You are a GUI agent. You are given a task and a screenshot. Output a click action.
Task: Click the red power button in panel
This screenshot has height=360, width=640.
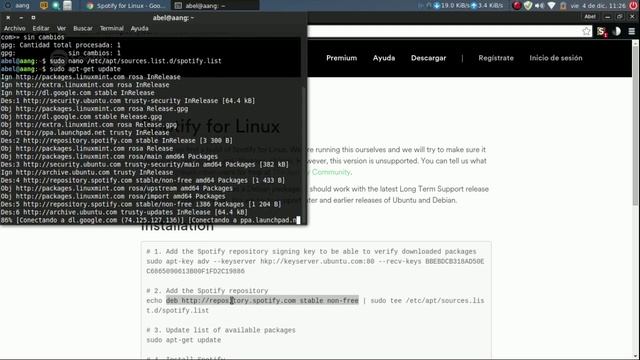coord(633,5)
